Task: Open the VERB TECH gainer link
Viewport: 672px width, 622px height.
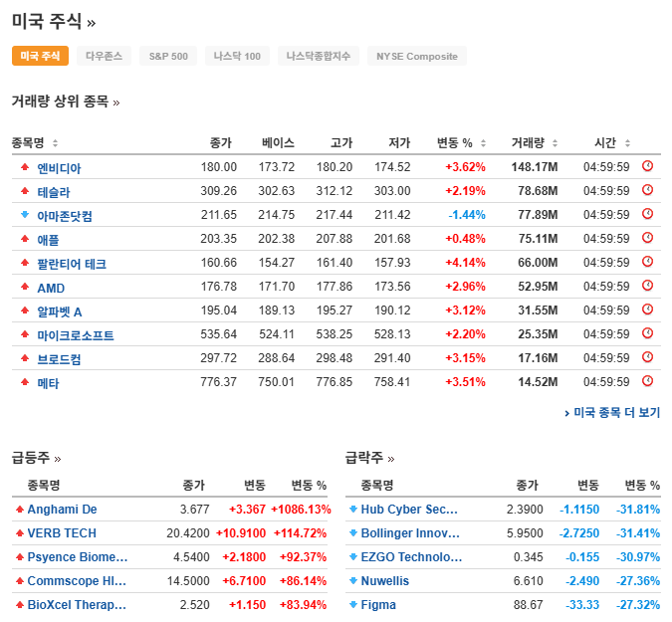Action: [x=62, y=533]
